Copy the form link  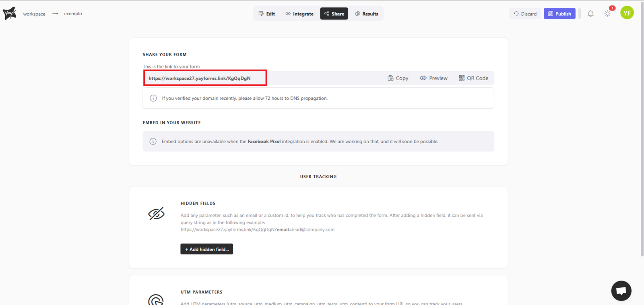coord(398,78)
